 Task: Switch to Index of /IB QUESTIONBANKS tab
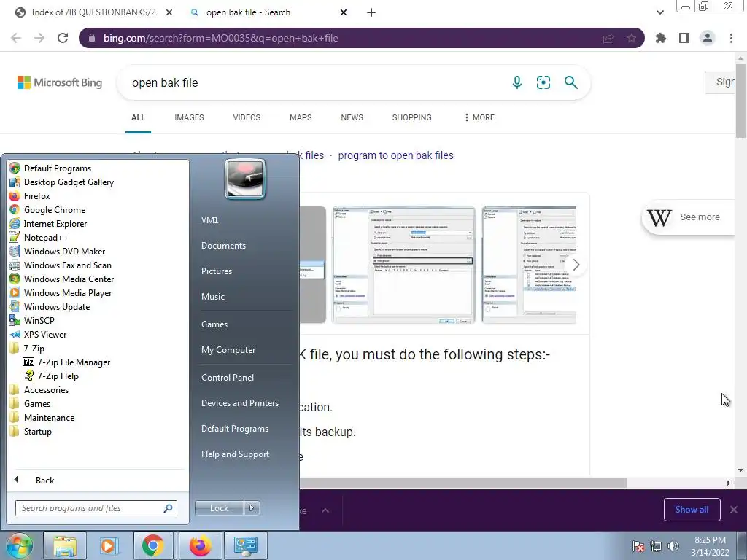94,12
